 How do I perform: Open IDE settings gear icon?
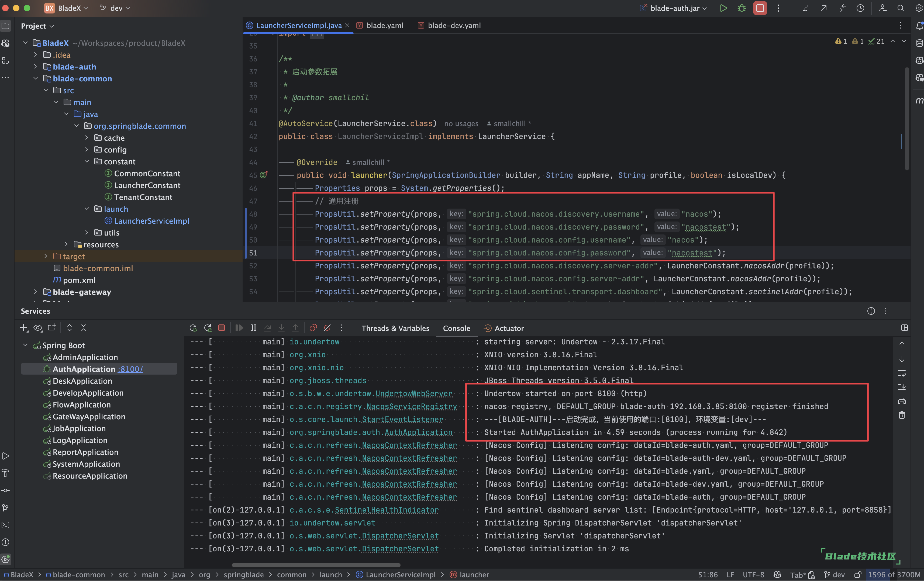[x=919, y=8]
